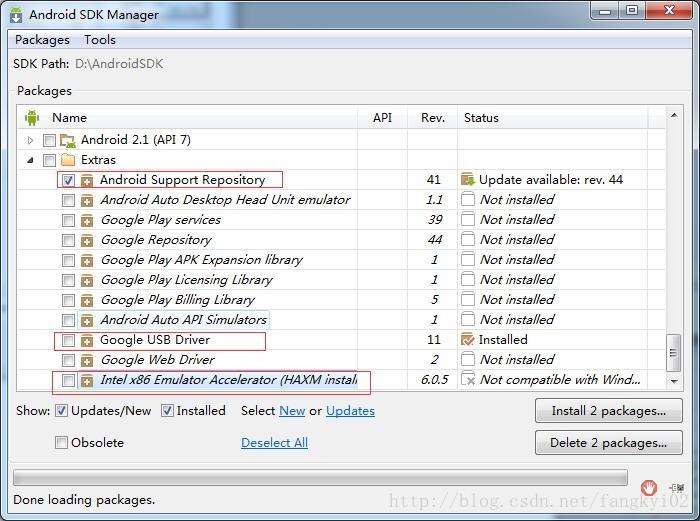Check the Google Play services checkbox
Screen dimensions: 700x521
tap(68, 220)
